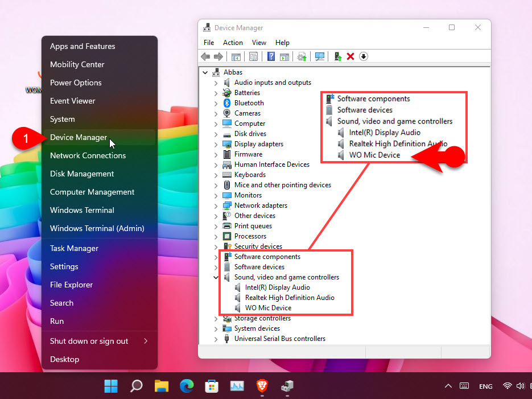The image size is (532, 399).
Task: Select the "Monitors" tree label
Action: click(248, 195)
